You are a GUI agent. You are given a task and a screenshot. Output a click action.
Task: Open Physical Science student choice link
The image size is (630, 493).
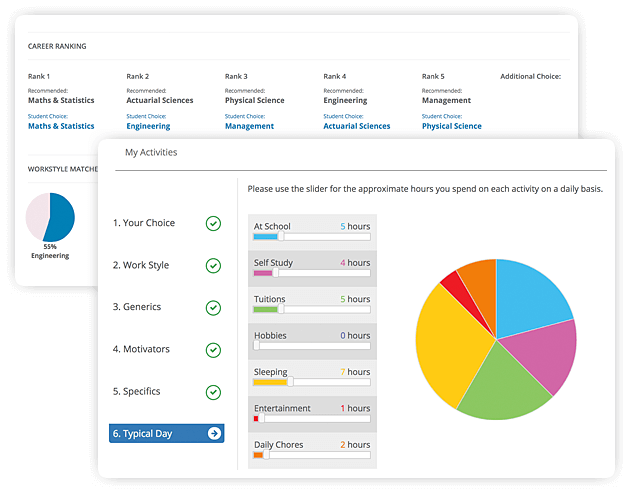[451, 127]
